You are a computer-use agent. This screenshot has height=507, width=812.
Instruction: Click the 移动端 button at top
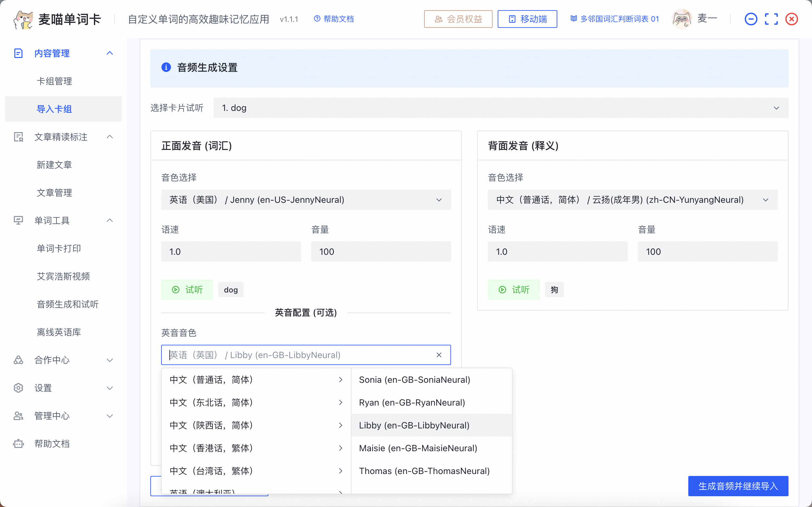point(527,19)
